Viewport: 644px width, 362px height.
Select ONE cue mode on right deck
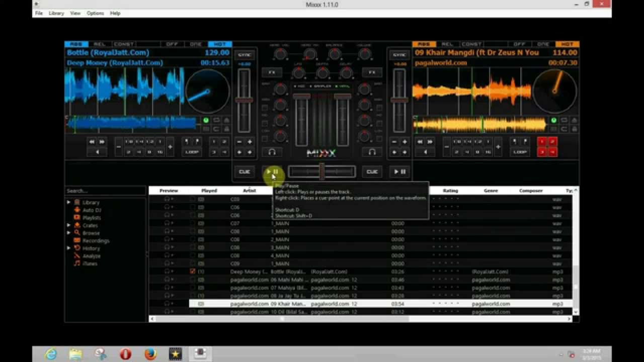tap(543, 44)
